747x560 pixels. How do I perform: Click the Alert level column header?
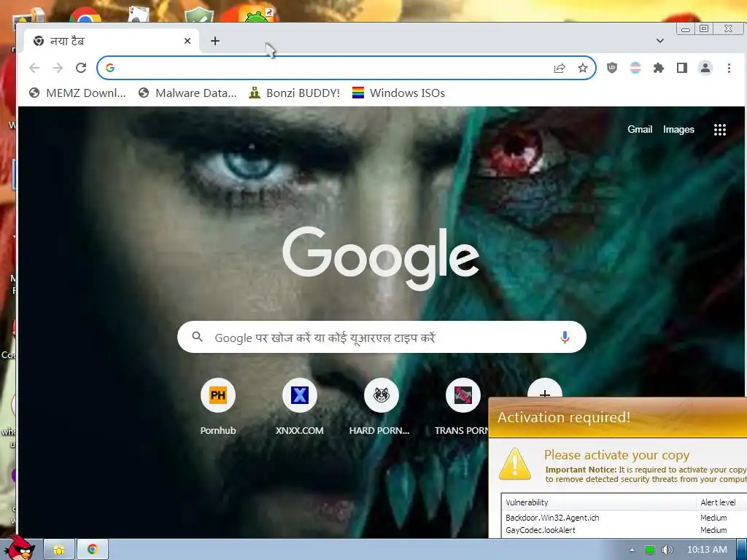pyautogui.click(x=721, y=502)
